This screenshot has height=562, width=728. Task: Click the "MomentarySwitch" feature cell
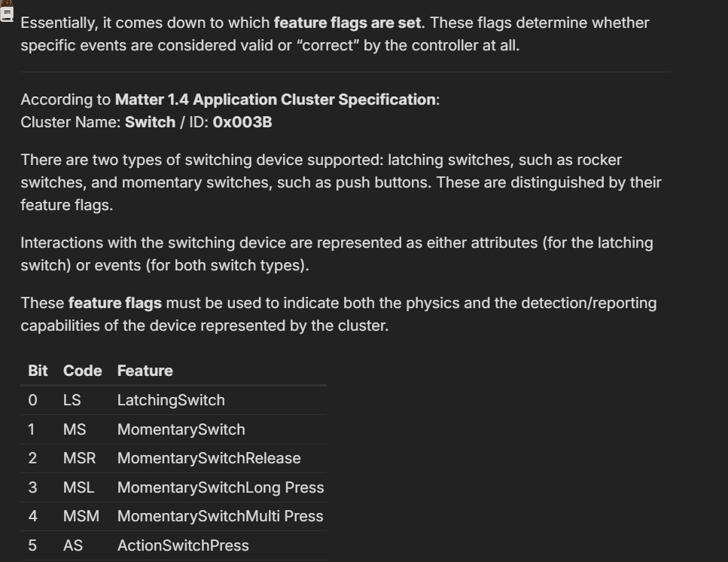[x=181, y=429]
